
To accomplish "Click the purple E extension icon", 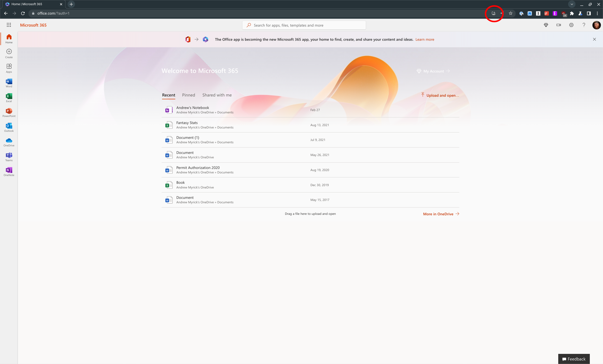I will pos(555,13).
